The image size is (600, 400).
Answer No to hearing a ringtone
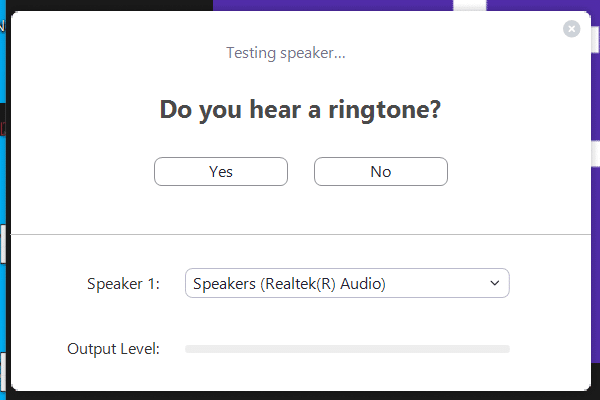pos(380,172)
